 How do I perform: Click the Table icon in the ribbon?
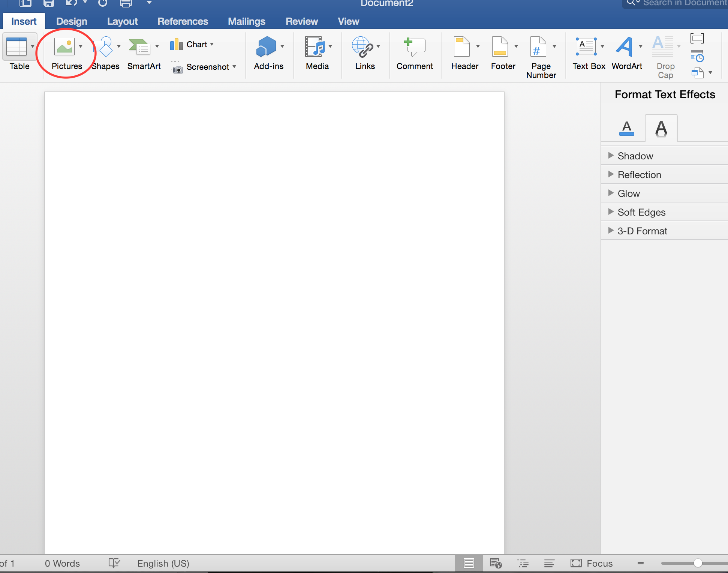16,47
